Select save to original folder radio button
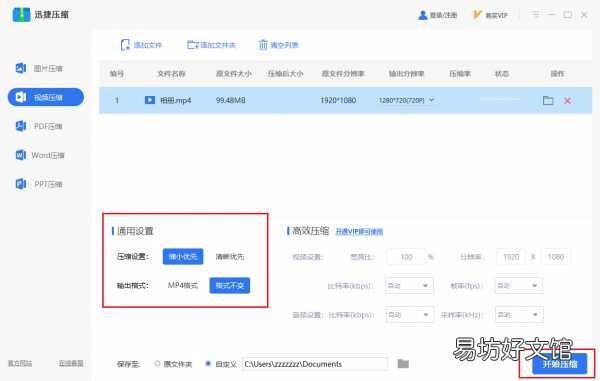Image resolution: width=600 pixels, height=381 pixels. 157,363
